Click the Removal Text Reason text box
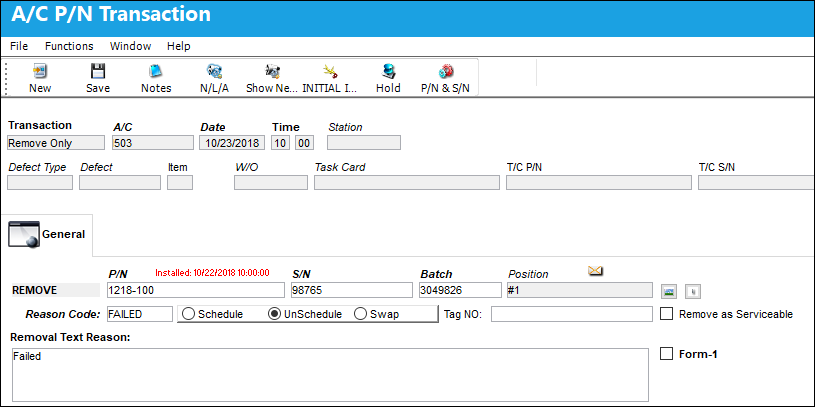 (330, 375)
